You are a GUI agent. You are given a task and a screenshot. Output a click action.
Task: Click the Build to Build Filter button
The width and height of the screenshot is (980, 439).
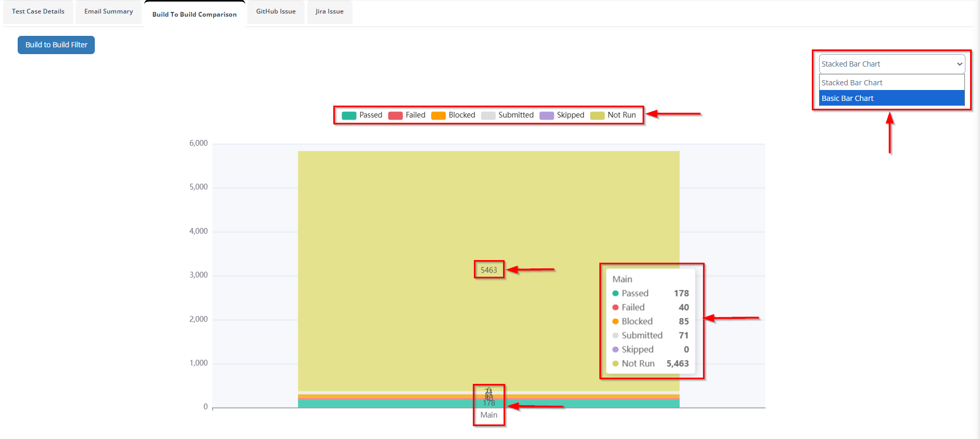pyautogui.click(x=56, y=45)
